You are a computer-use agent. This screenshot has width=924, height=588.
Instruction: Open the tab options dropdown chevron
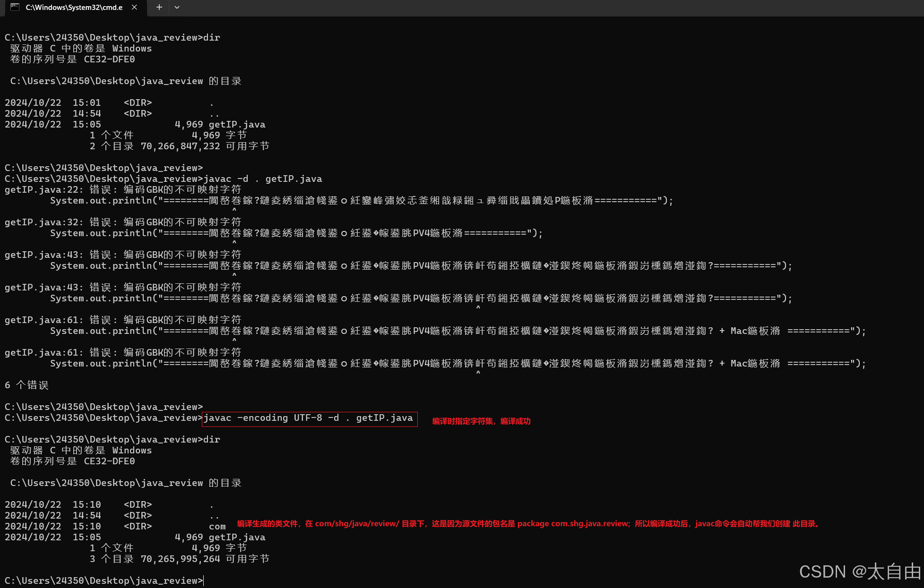(x=177, y=8)
